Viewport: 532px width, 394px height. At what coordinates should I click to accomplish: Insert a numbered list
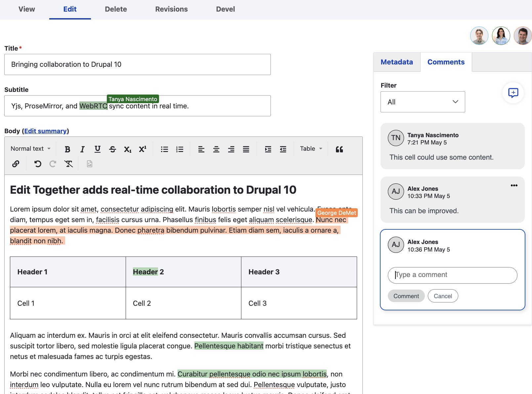coord(180,149)
